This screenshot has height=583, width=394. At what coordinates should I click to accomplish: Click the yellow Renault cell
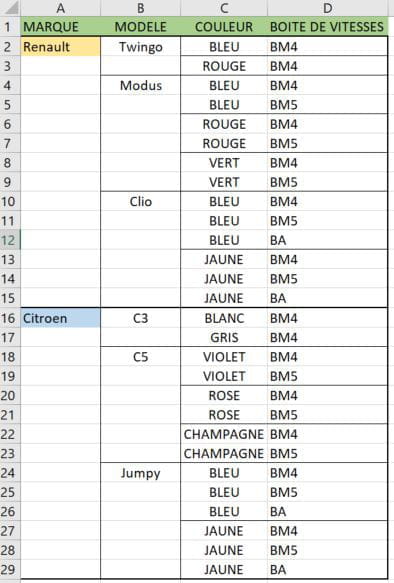coord(61,46)
